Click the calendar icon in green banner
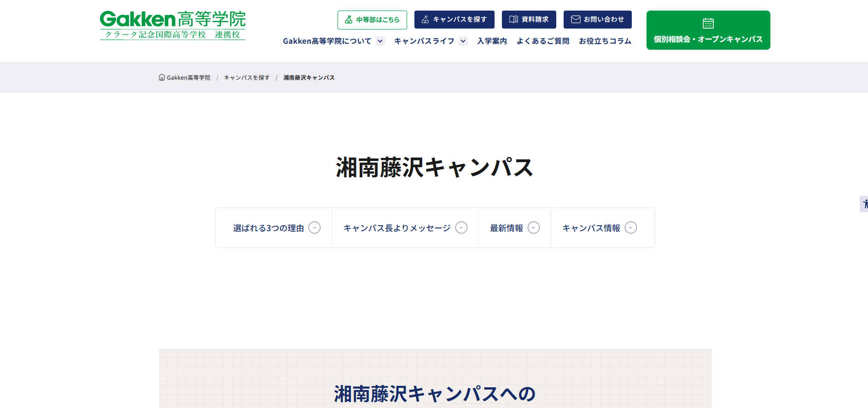Viewport: 868px width, 408px height. (708, 23)
